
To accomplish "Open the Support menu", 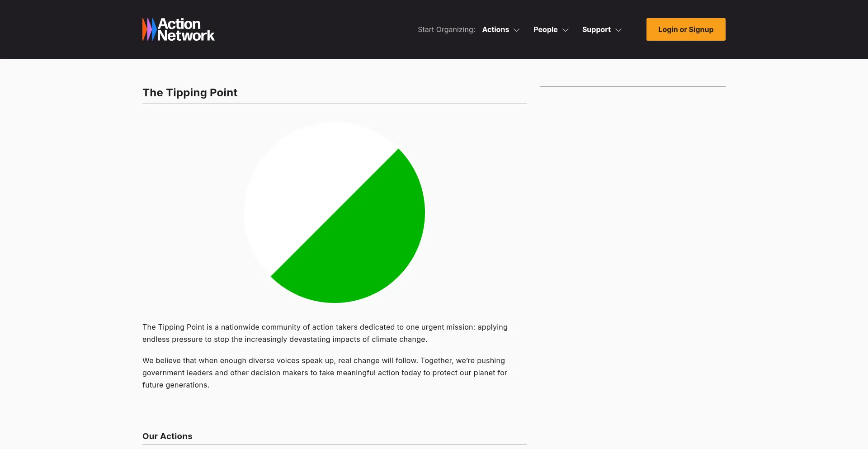I will 596,29.
